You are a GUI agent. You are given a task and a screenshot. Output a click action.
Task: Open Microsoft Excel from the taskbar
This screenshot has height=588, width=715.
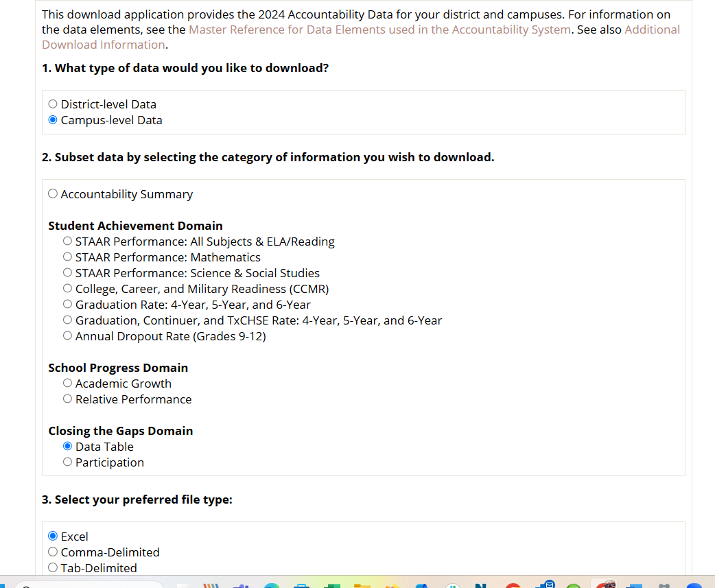tap(332, 585)
